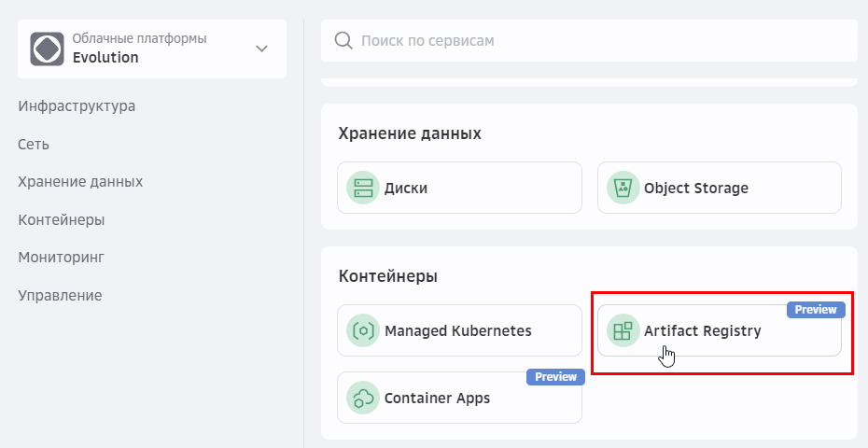Click the Managed Kubernetes hexagon icon
Screen dimensions: 868x448
pos(361,330)
